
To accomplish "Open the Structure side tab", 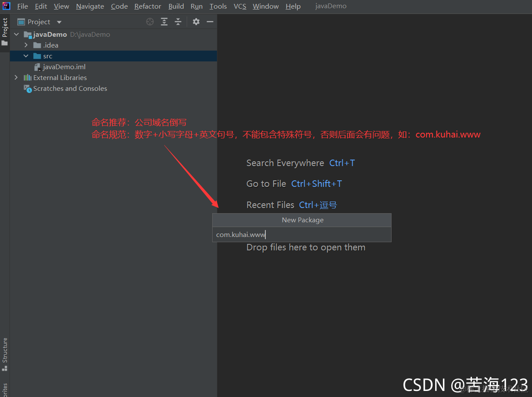I will 5,355.
